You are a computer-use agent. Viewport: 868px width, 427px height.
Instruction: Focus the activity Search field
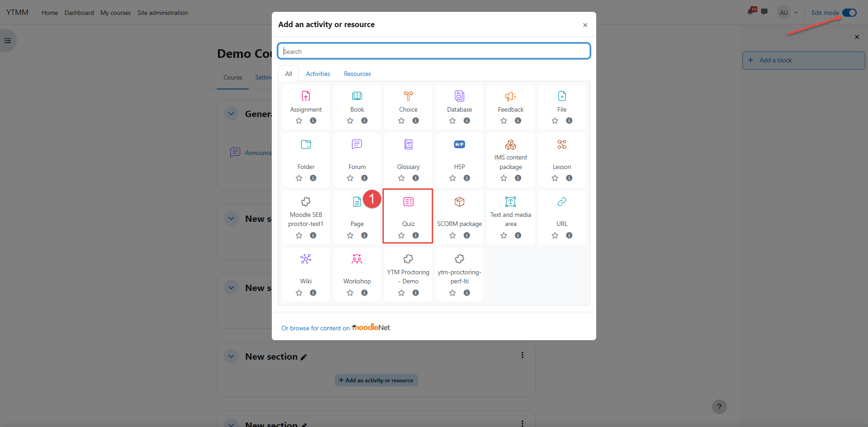(434, 51)
